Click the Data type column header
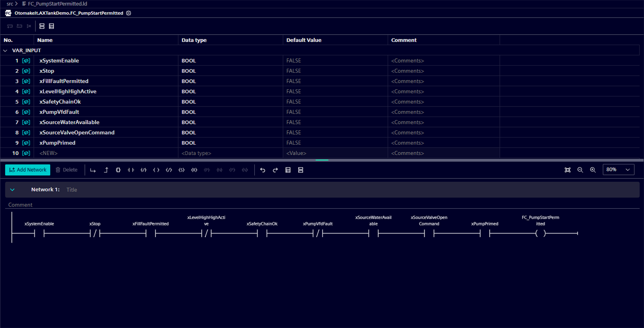This screenshot has width=644, height=328. [194, 40]
